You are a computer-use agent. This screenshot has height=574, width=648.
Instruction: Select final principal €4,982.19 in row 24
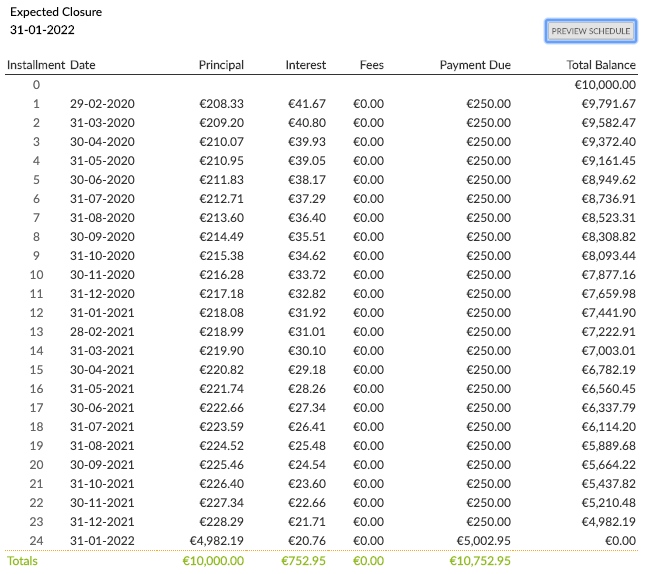click(217, 541)
